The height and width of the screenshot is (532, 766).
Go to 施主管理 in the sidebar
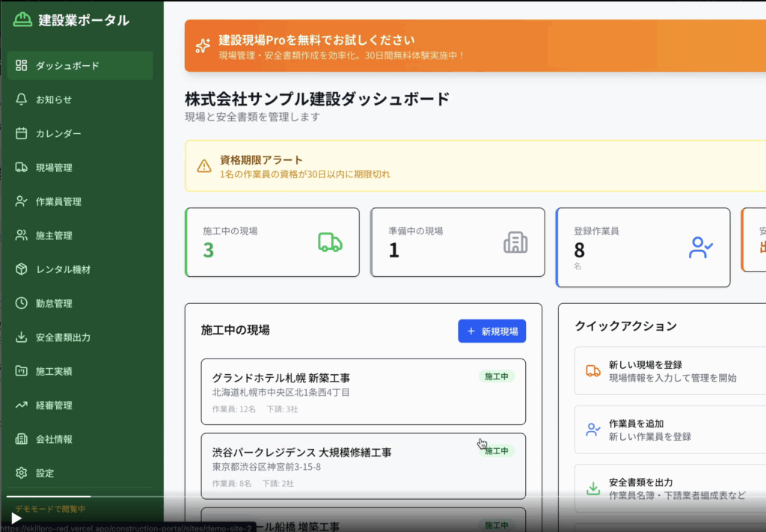click(x=54, y=236)
